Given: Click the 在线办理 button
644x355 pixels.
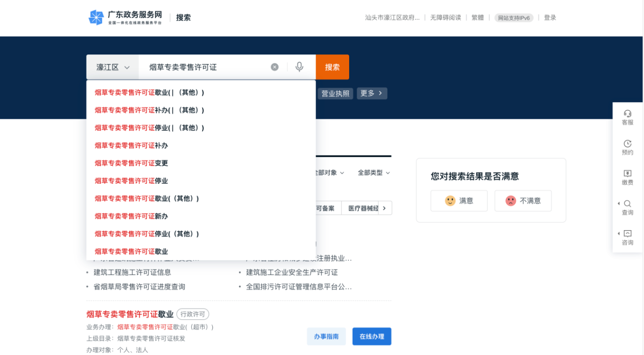Looking at the screenshot, I should tap(371, 336).
